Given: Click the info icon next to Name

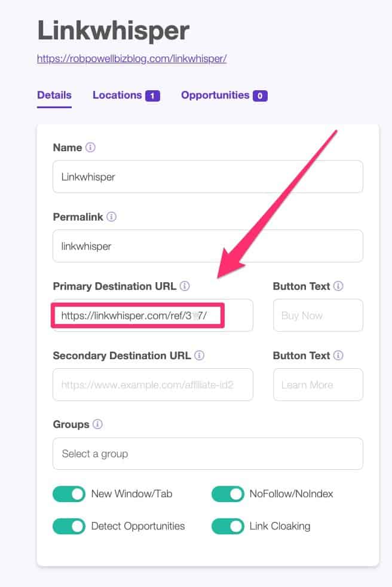Looking at the screenshot, I should pos(90,147).
